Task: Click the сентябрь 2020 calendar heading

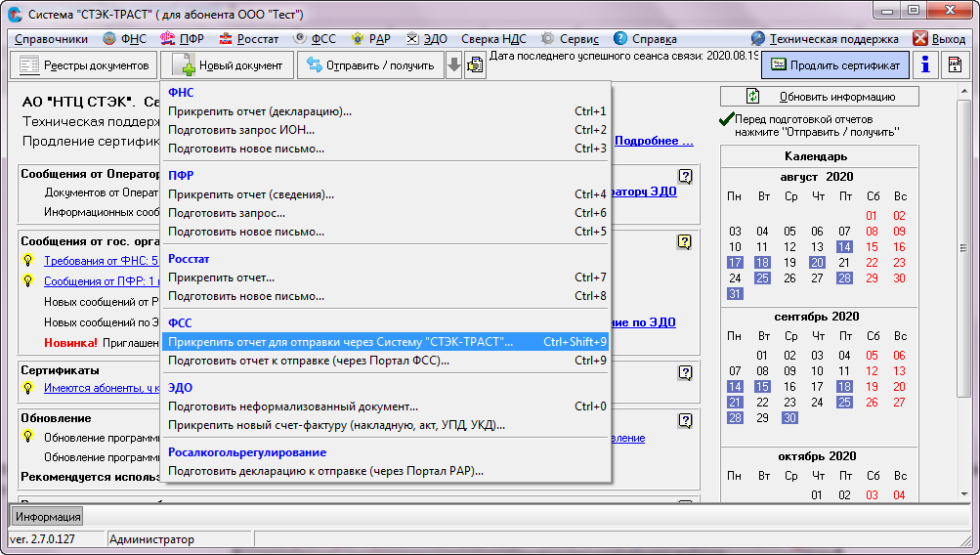Action: click(x=816, y=317)
